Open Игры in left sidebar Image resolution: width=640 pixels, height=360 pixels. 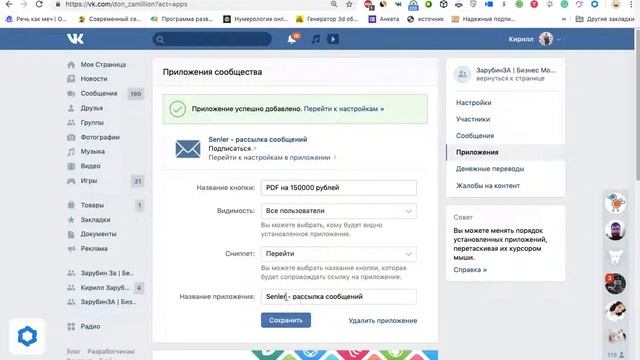[89, 180]
